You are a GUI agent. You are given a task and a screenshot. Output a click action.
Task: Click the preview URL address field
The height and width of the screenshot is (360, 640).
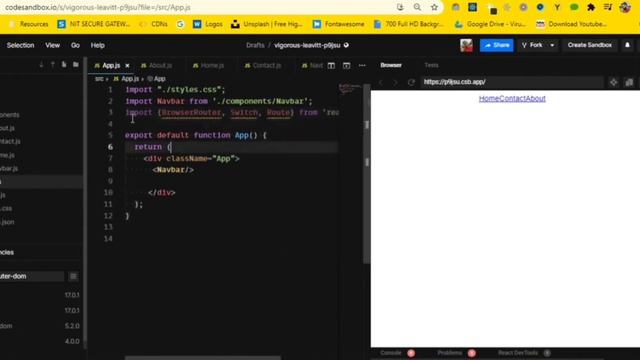[x=512, y=82]
